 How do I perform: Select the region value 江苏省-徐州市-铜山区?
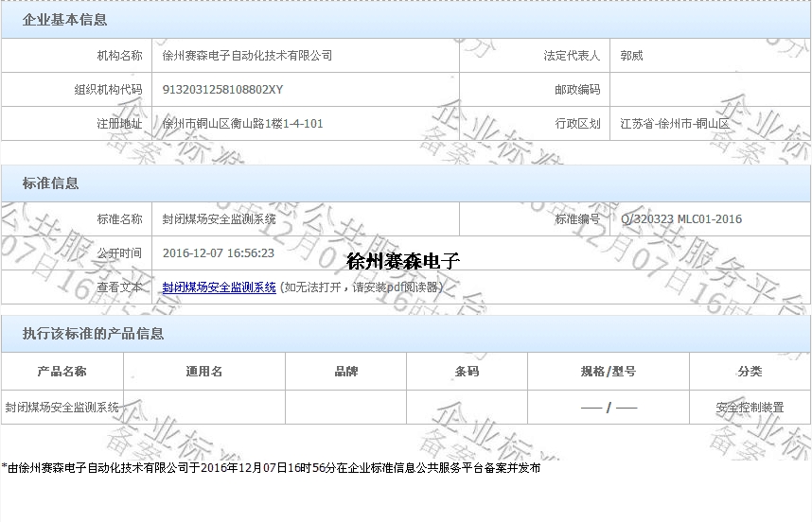coord(675,124)
